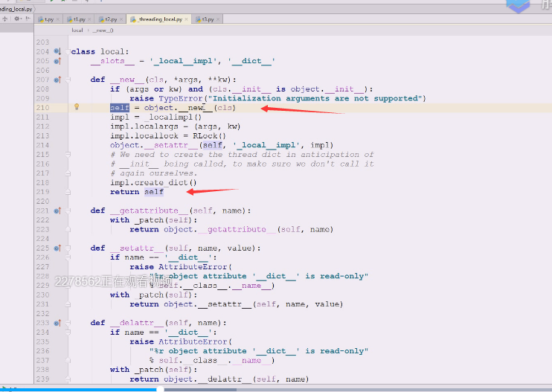Close the t1.py tab

89,19
